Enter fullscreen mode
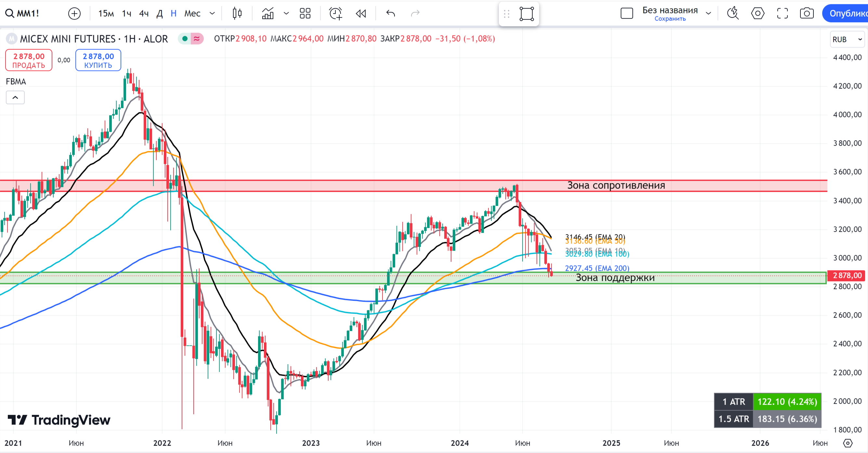868x453 pixels. [x=782, y=13]
